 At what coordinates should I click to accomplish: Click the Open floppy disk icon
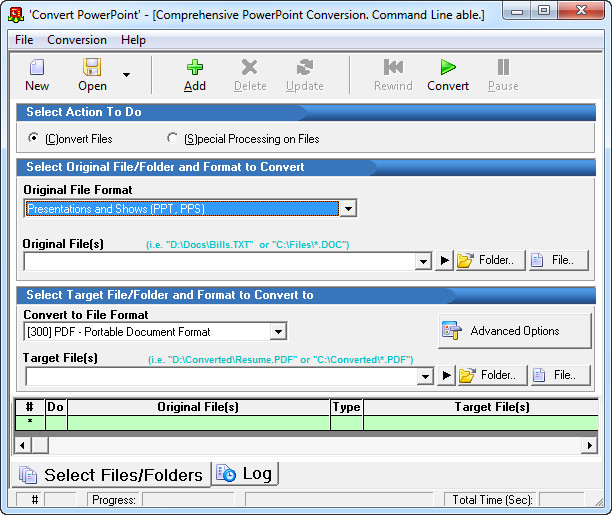click(92, 67)
